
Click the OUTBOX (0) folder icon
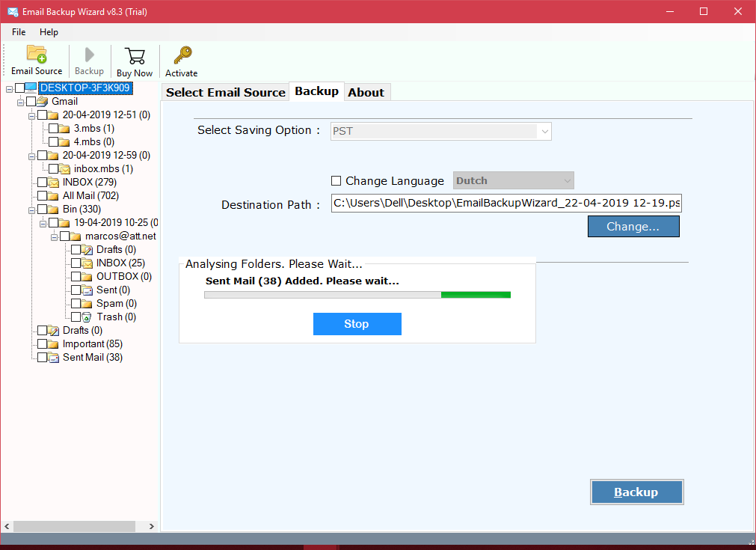(87, 277)
